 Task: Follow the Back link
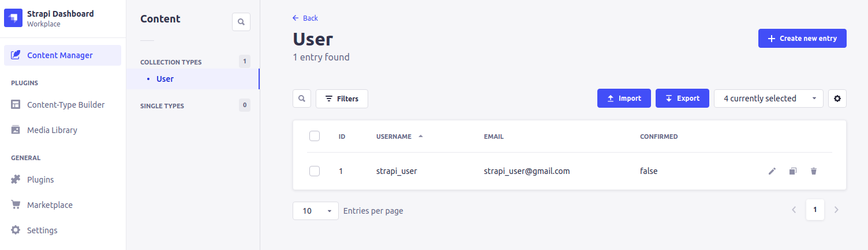305,18
